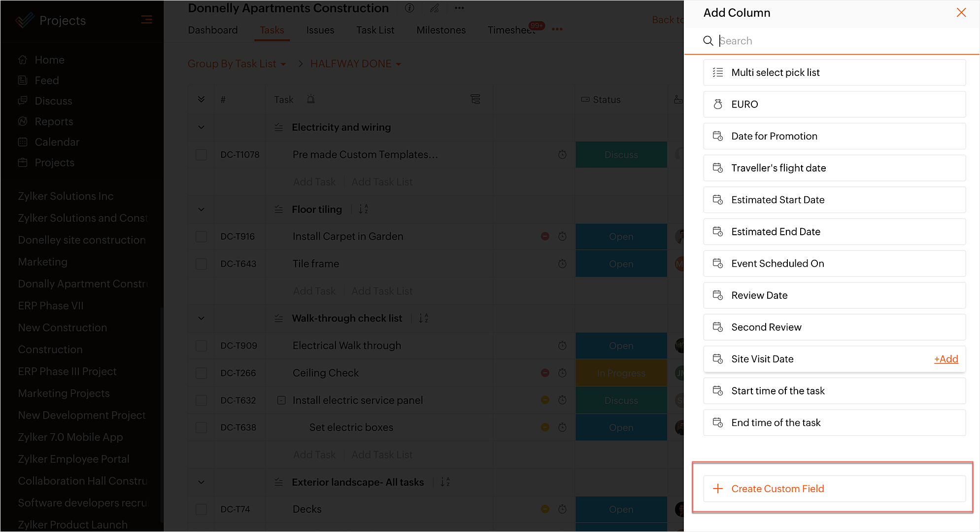980x532 pixels.
Task: Open the Task List tab
Action: click(x=375, y=30)
